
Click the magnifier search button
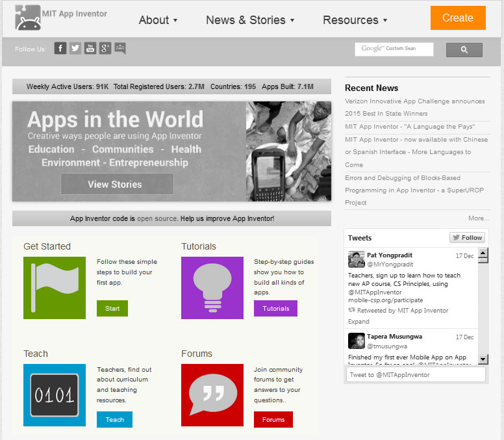(464, 50)
